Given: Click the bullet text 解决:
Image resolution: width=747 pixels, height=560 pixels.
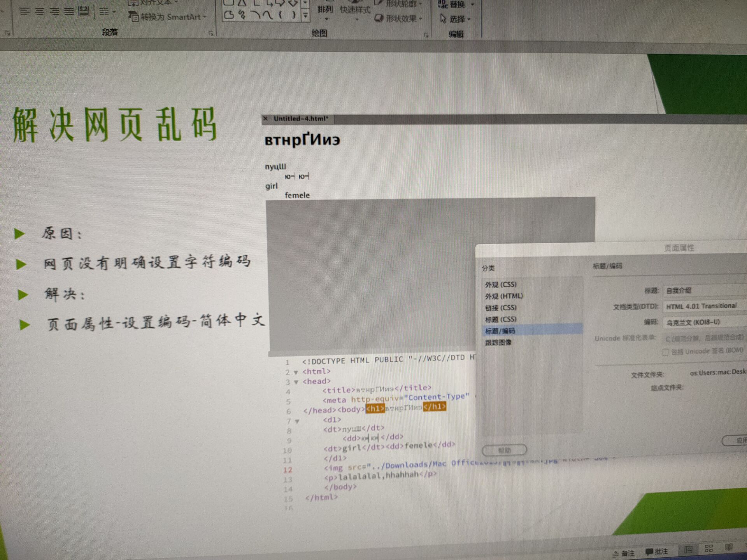Looking at the screenshot, I should tap(65, 294).
